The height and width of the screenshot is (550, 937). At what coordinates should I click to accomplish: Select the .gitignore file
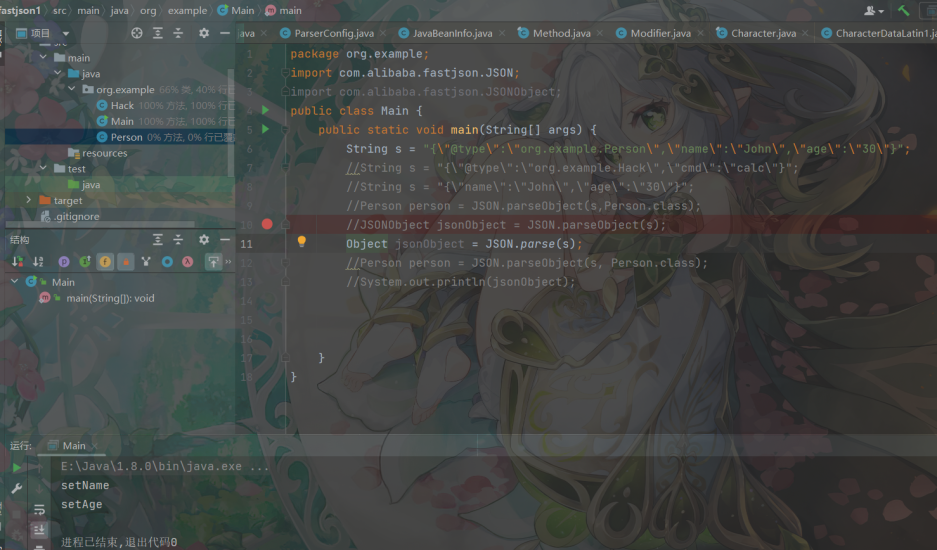pos(76,216)
